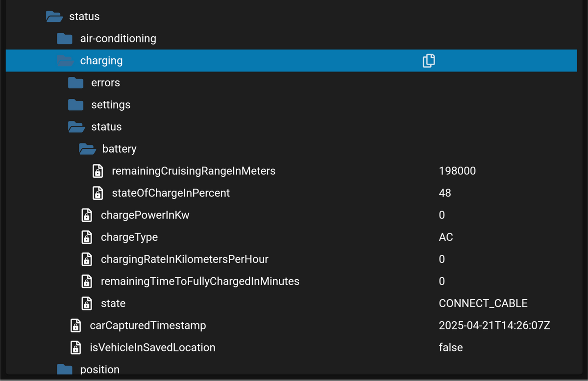
Task: Click the lock-file icon beside remainingCruisingRangeInMeters
Action: click(98, 171)
